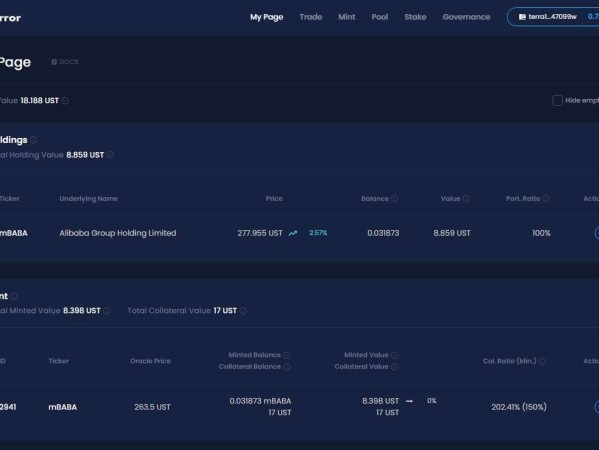
Task: Click the 0.031873 balance value
Action: click(383, 233)
